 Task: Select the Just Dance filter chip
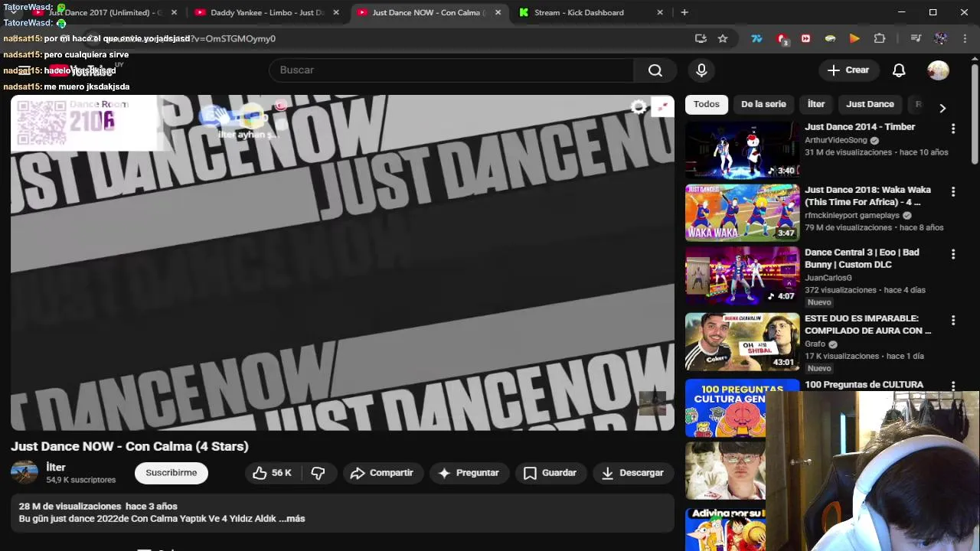(x=870, y=104)
